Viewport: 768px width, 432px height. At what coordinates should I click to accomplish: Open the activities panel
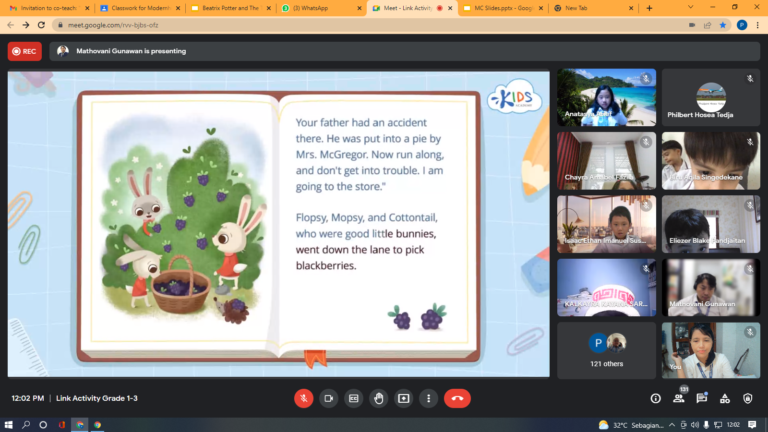[725, 398]
